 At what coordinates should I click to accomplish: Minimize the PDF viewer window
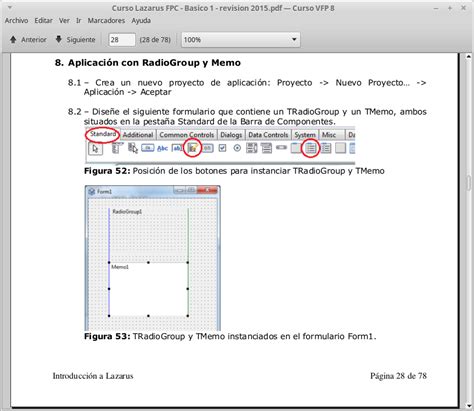click(436, 8)
